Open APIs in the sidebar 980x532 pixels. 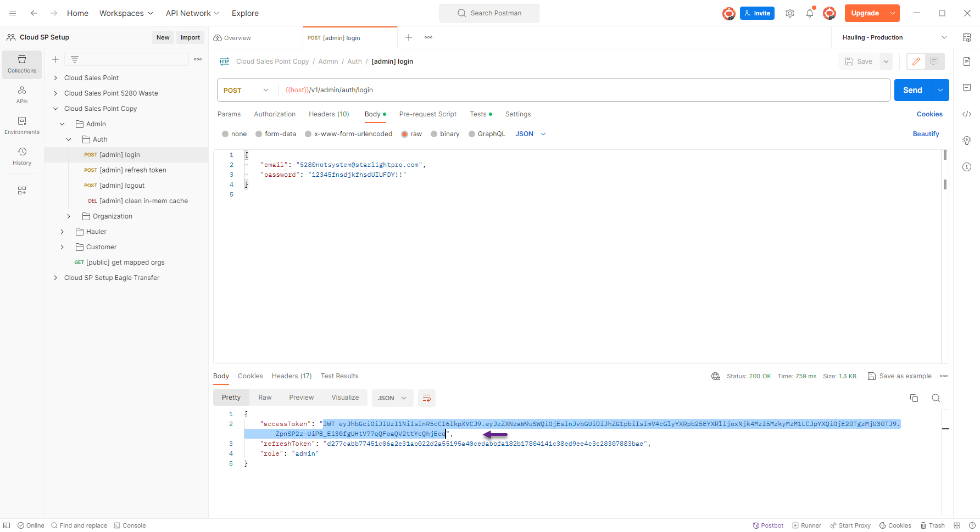click(22, 95)
